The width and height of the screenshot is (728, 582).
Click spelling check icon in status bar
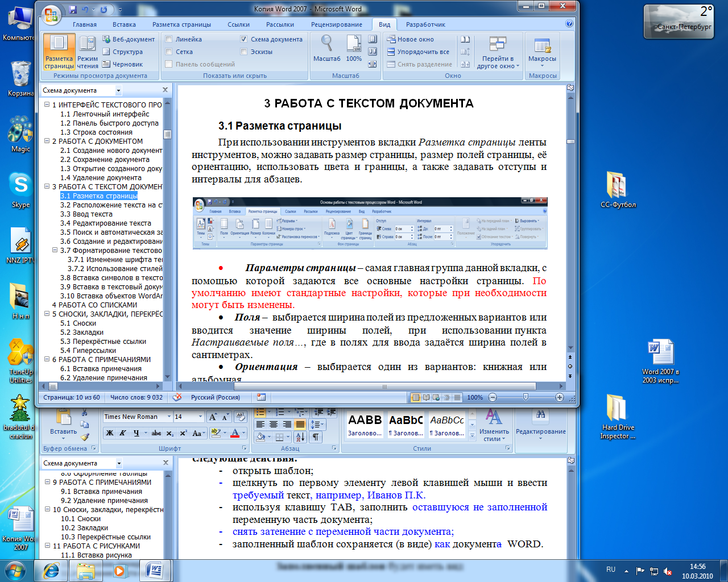click(177, 397)
